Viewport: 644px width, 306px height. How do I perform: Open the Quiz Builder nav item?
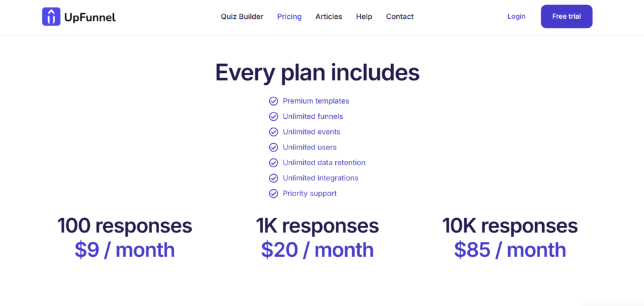click(242, 17)
